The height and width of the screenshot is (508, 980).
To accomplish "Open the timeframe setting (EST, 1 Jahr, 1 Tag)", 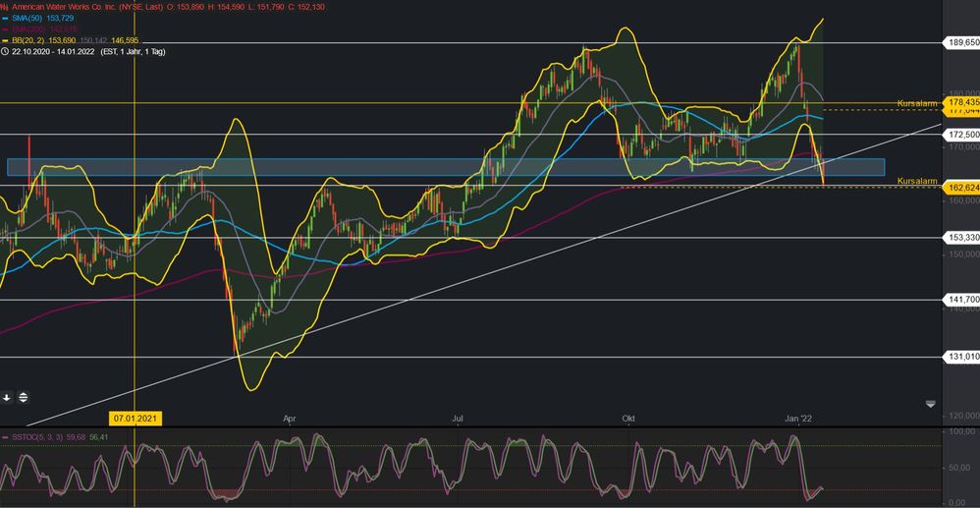I will click(135, 51).
